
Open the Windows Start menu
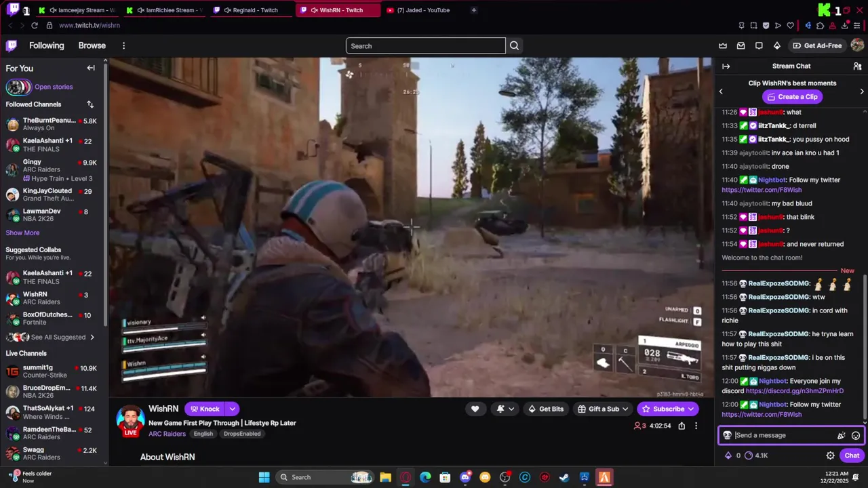pyautogui.click(x=264, y=477)
